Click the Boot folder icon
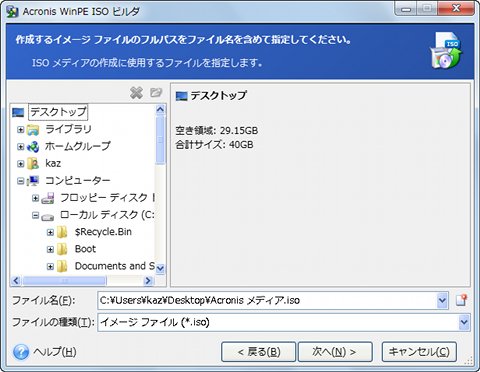 (62, 249)
